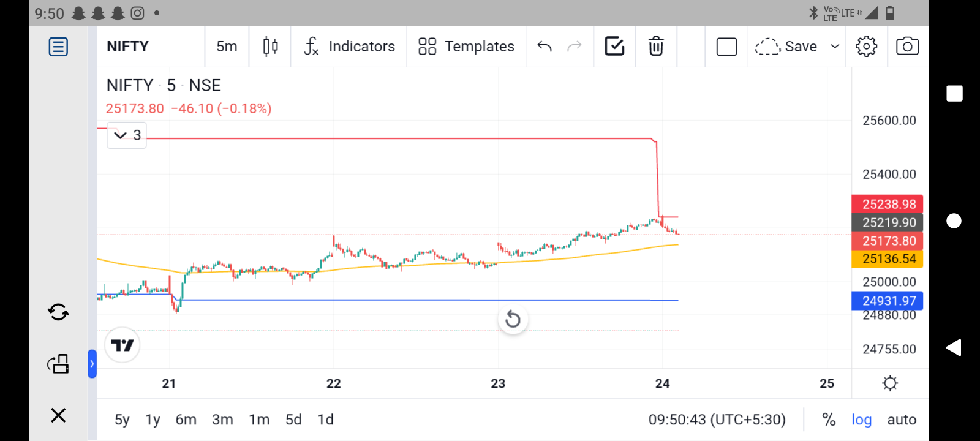Expand the collapsed legend showing 3 indicators
This screenshot has height=441, width=980.
127,135
